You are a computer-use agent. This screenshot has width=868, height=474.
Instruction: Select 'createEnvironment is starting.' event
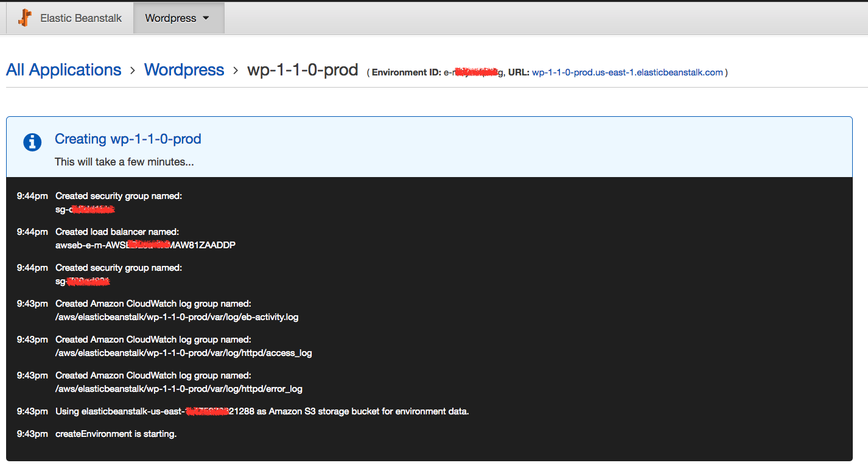tap(116, 434)
